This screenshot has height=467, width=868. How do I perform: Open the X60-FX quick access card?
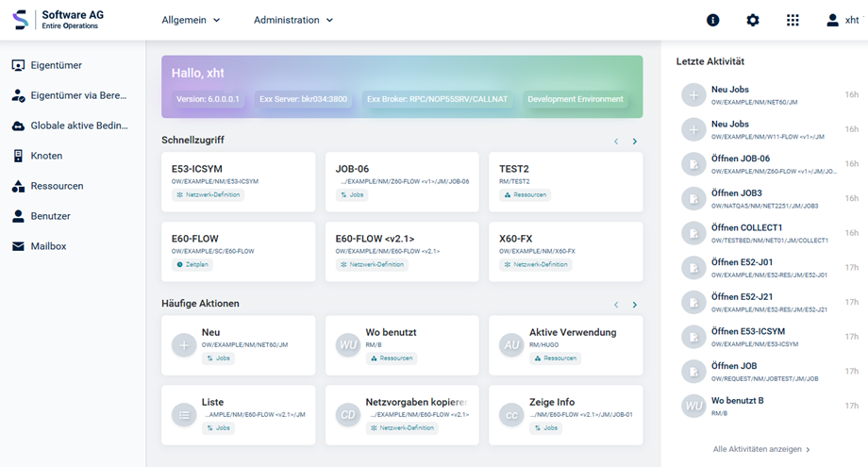click(x=566, y=252)
